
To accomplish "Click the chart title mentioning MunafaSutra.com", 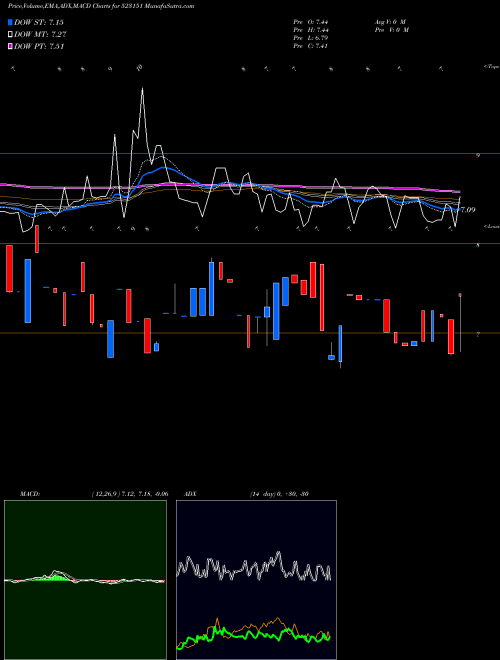I will click(101, 6).
